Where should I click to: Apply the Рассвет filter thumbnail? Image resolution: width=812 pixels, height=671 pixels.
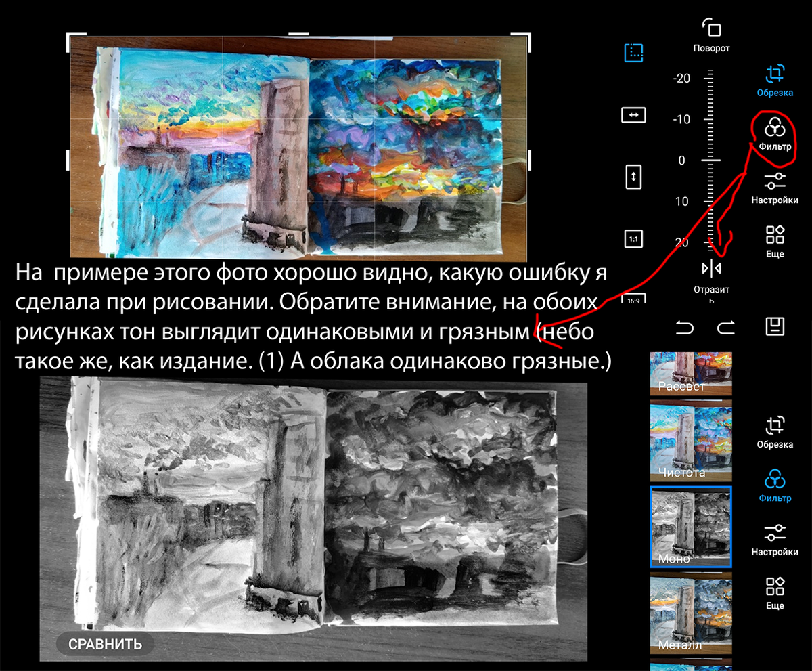690,372
